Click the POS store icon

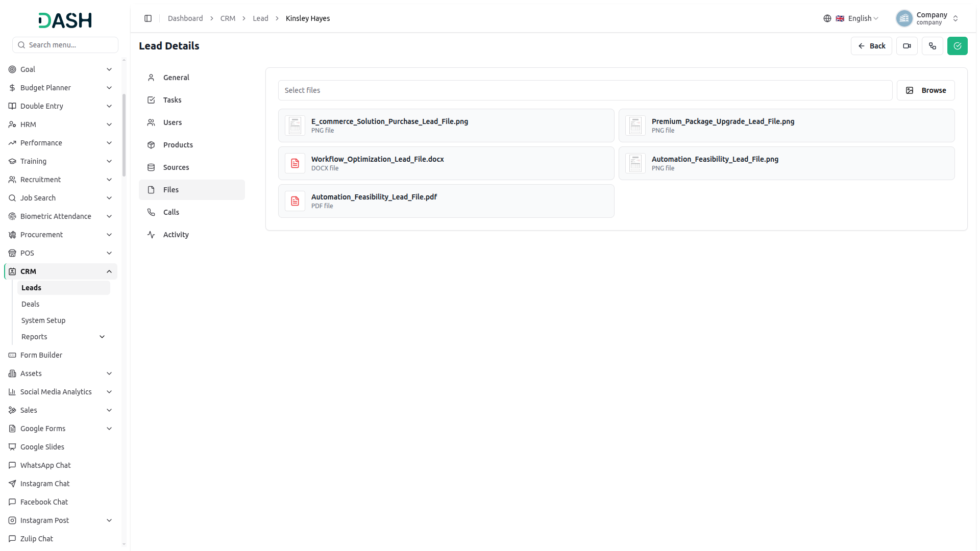(x=12, y=253)
